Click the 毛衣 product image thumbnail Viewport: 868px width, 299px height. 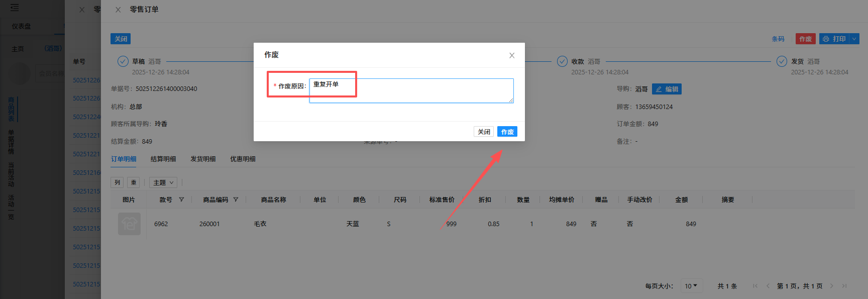tap(129, 224)
